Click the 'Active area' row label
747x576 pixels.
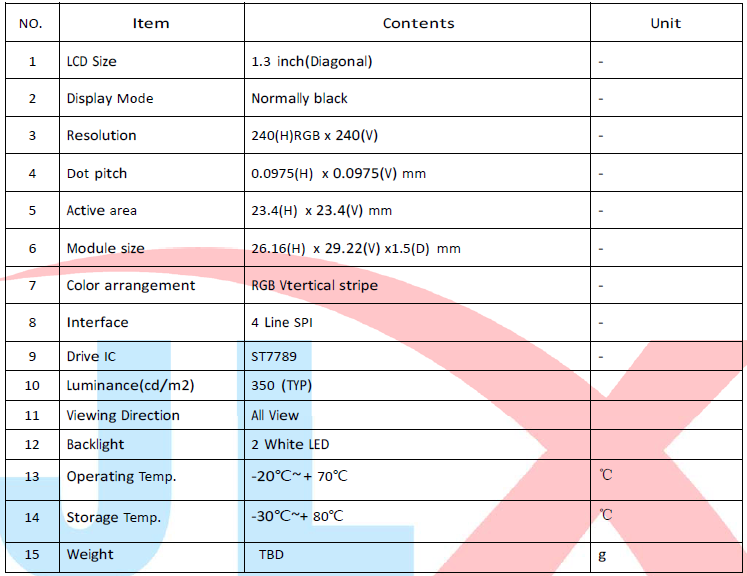click(x=102, y=210)
